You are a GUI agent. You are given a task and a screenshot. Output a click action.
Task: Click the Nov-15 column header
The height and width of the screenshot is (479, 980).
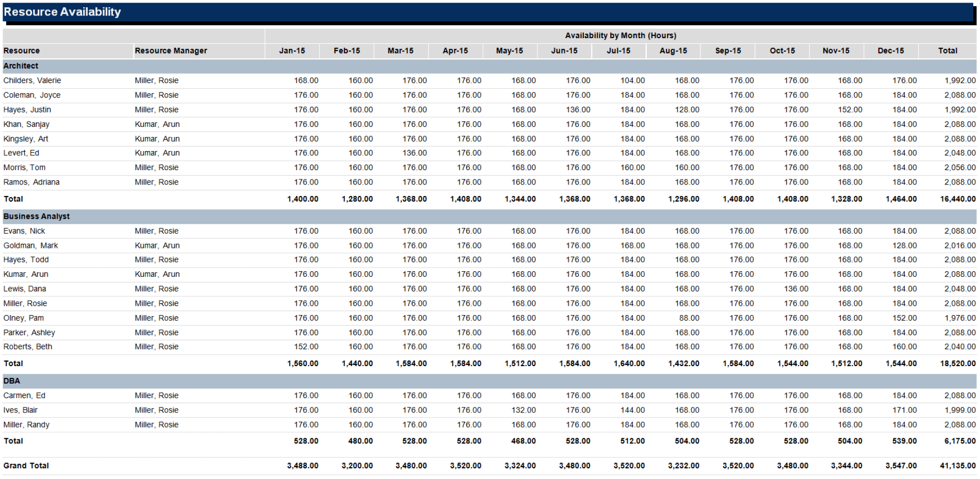click(x=836, y=51)
